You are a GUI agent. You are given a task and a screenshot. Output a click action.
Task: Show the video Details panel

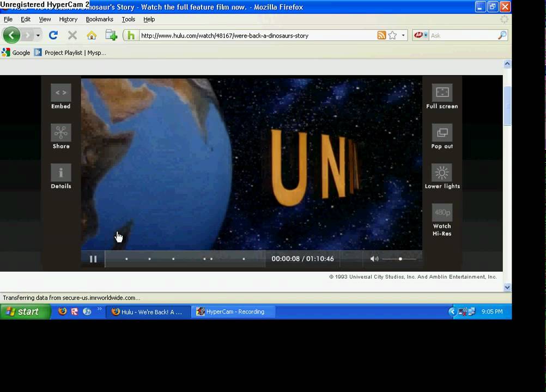(61, 173)
